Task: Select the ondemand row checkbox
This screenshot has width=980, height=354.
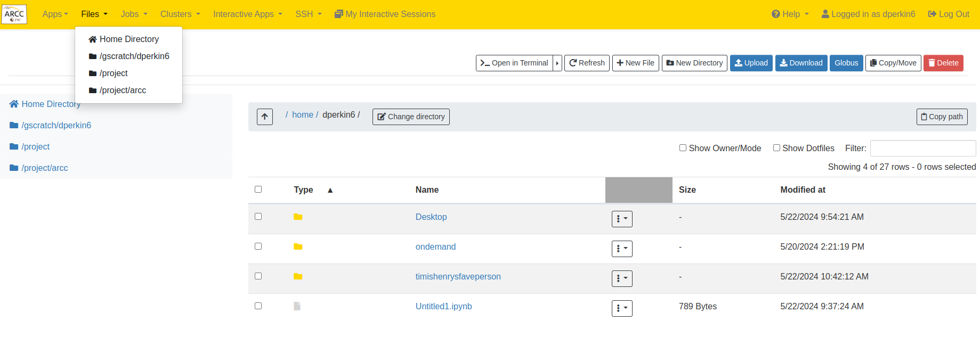Action: pos(258,246)
